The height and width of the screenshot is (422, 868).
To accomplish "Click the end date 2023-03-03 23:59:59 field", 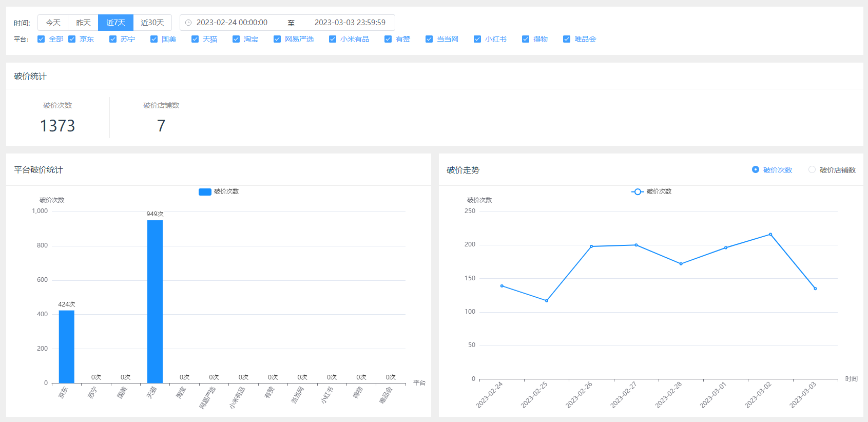I will [350, 23].
